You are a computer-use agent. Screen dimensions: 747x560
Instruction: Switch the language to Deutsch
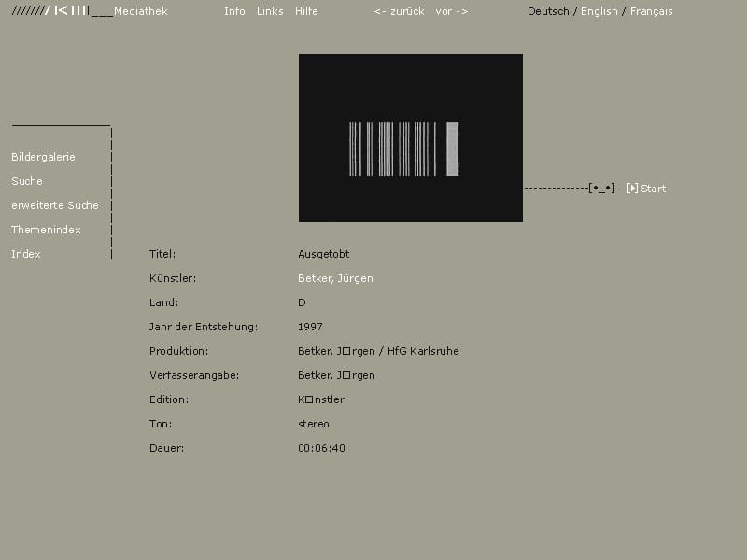point(548,11)
